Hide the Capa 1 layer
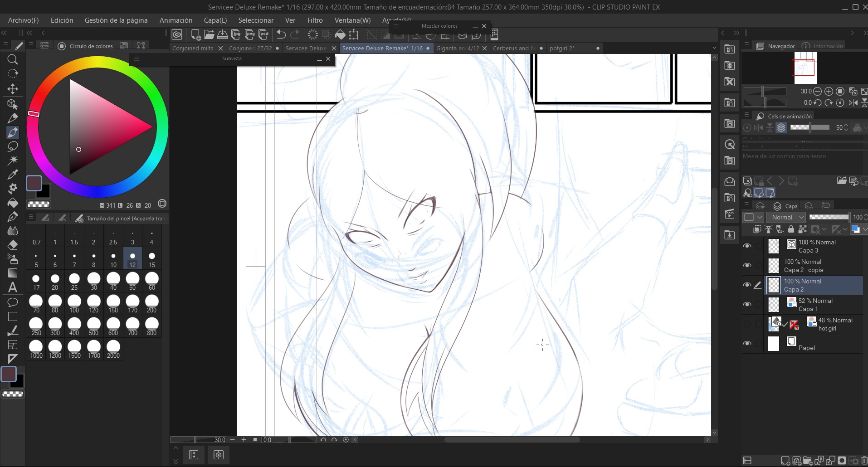 point(747,305)
